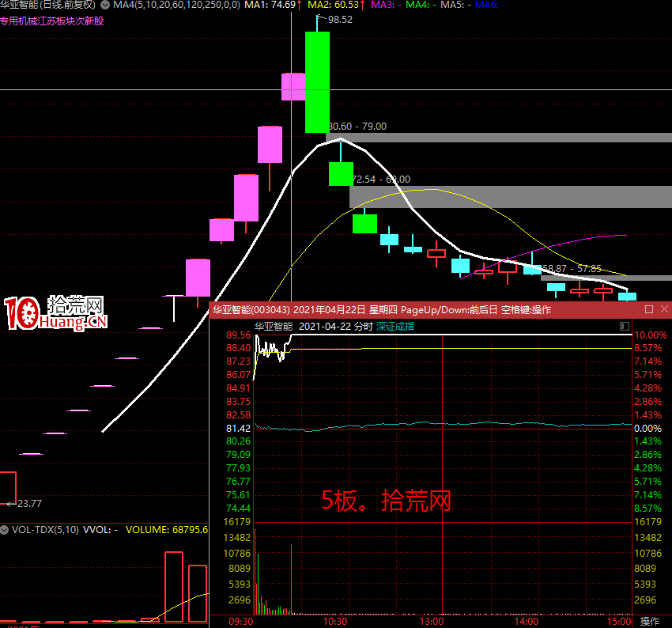Click the left 2696 volume axis label

click(240, 600)
